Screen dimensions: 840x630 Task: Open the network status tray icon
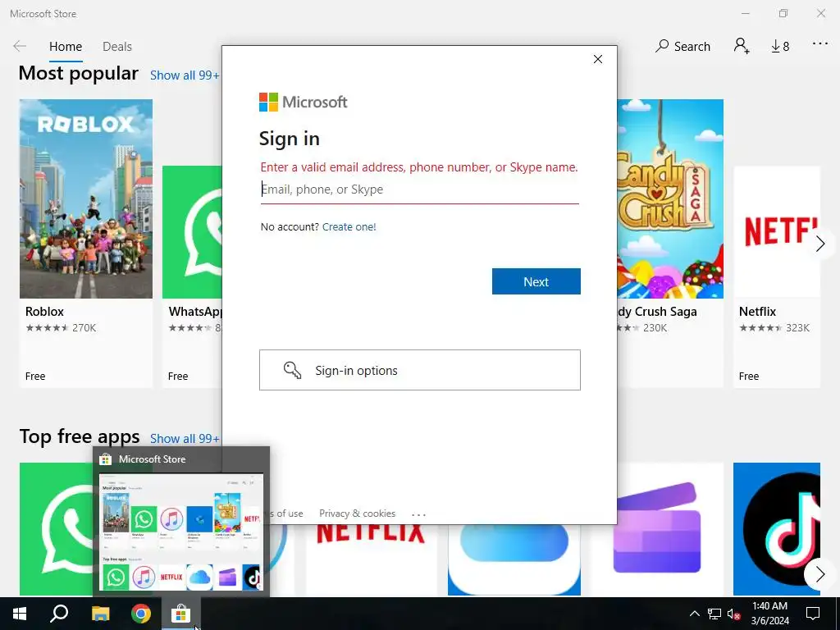point(714,614)
